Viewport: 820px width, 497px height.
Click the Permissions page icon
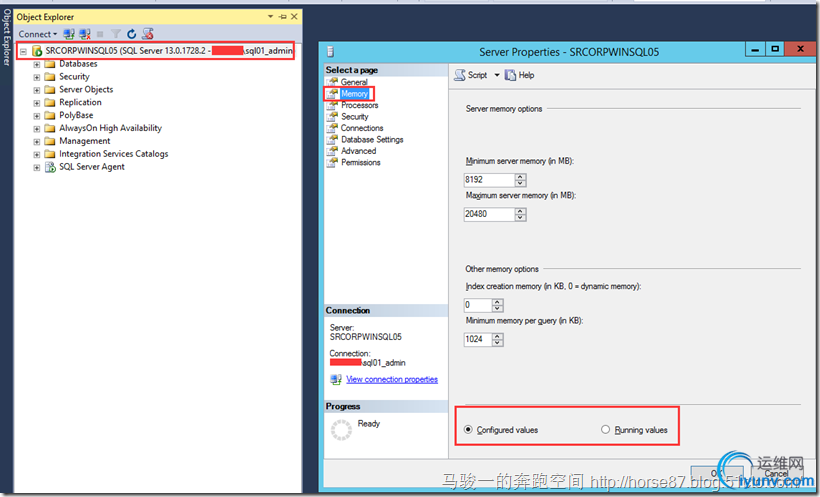[x=333, y=163]
